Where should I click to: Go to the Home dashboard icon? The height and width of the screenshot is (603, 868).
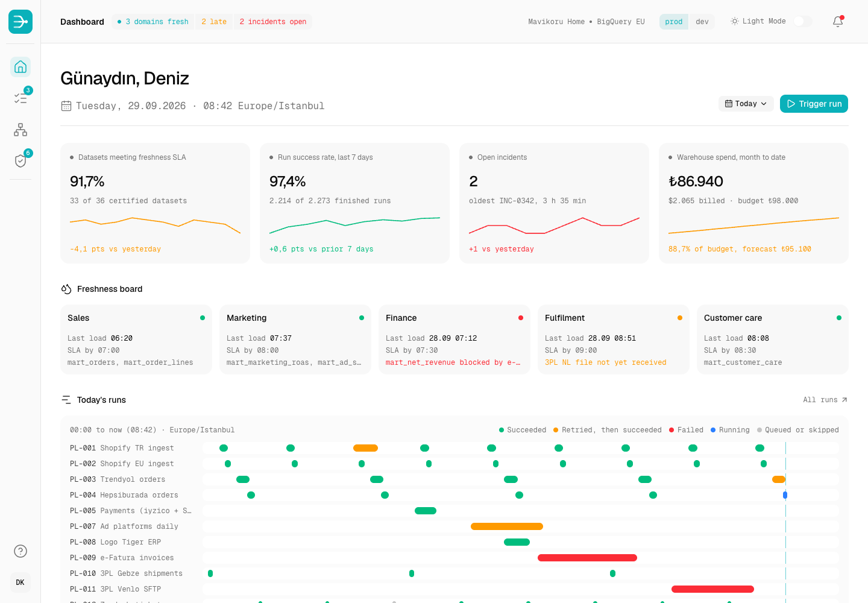point(20,67)
